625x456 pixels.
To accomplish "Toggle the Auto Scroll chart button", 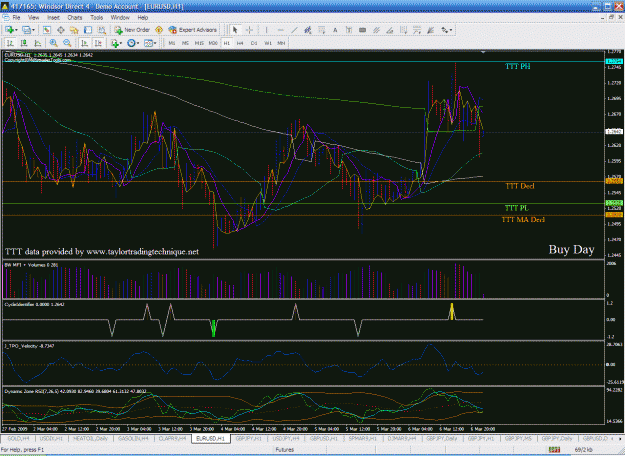I will pyautogui.click(x=85, y=43).
